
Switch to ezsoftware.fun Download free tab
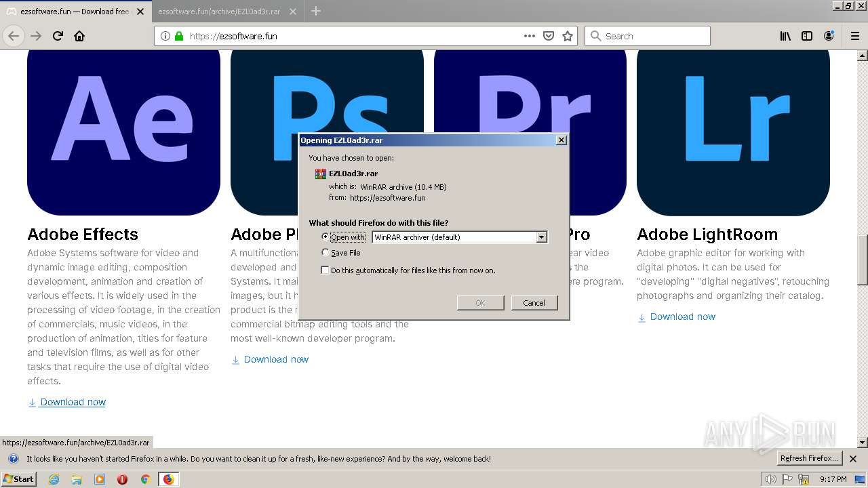(x=75, y=12)
